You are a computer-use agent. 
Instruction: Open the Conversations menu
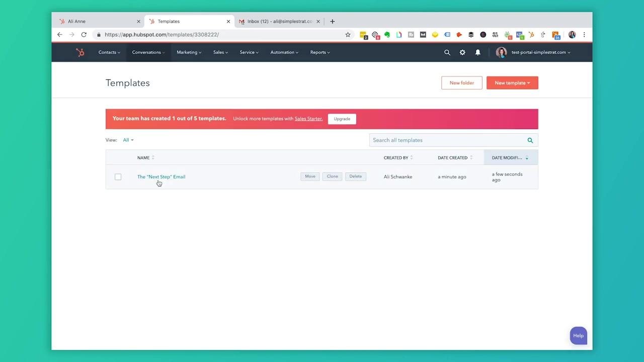[x=148, y=52]
